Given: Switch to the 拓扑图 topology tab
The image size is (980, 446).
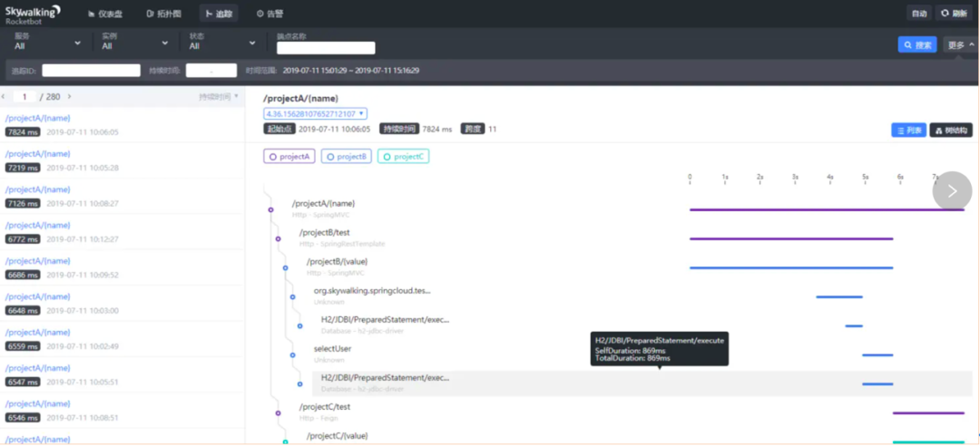Looking at the screenshot, I should click(x=163, y=15).
